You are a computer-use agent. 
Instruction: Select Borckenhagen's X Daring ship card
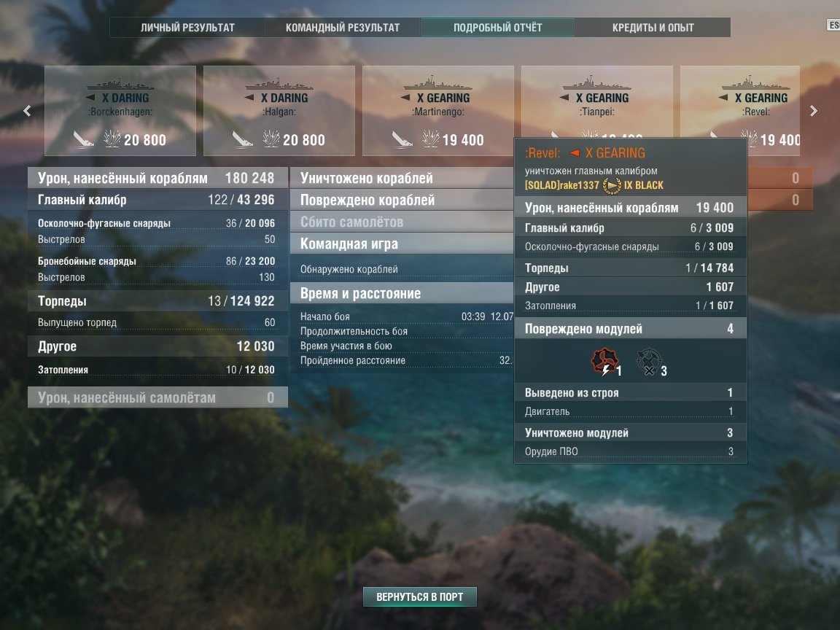(x=120, y=111)
